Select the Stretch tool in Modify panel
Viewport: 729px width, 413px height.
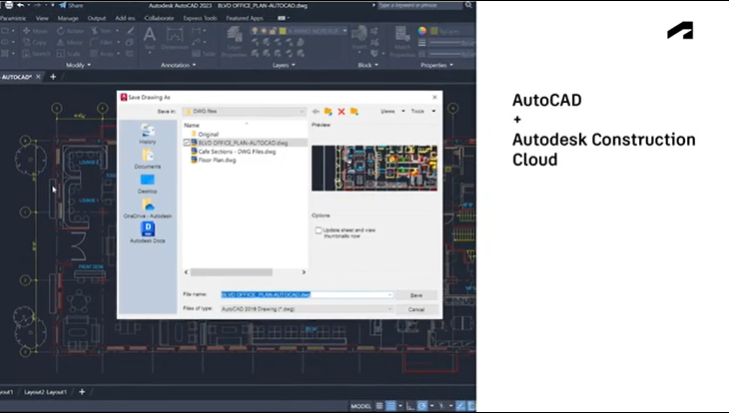click(x=36, y=54)
